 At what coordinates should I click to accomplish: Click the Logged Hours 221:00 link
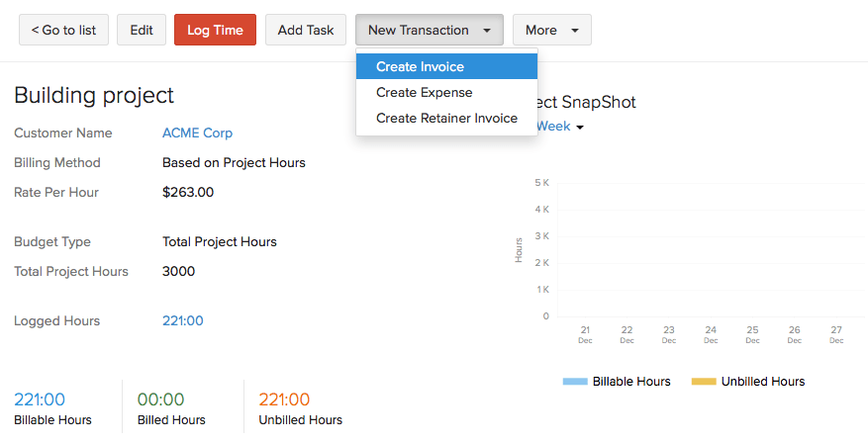pyautogui.click(x=182, y=320)
